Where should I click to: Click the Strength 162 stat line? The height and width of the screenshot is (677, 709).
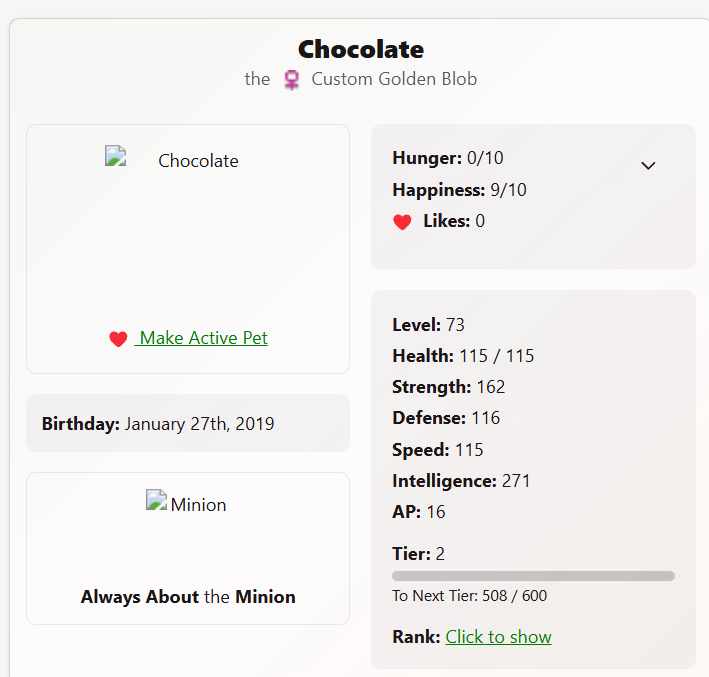click(449, 387)
